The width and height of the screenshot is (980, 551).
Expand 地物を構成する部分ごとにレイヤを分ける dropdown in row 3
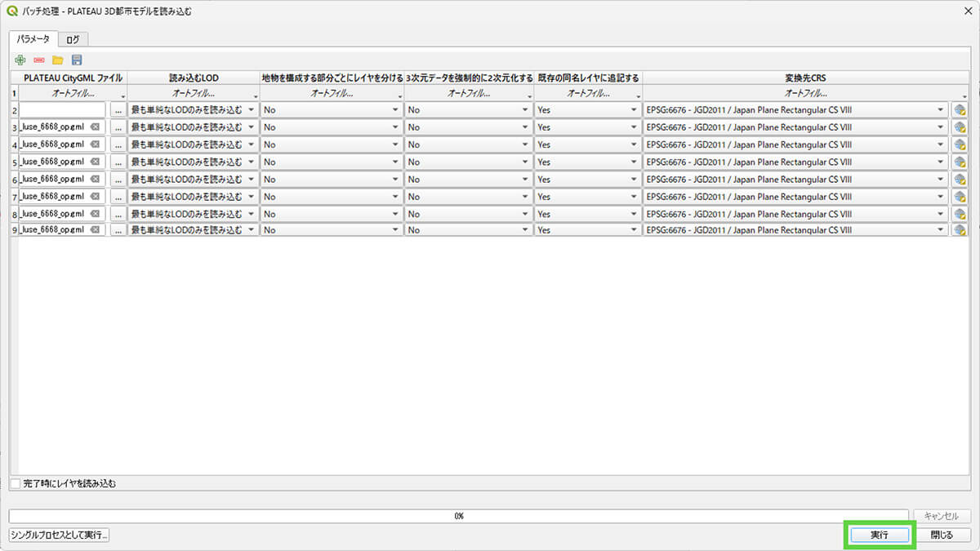tap(332, 127)
